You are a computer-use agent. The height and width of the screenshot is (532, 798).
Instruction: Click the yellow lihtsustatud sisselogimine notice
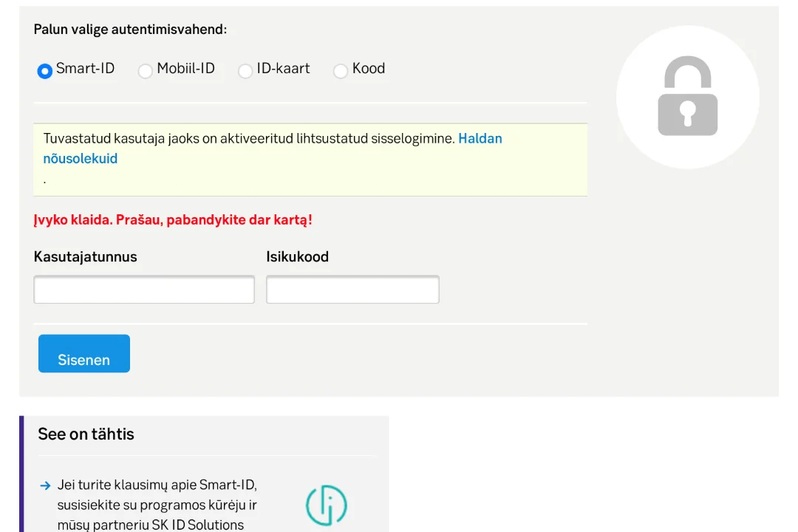coord(310,160)
